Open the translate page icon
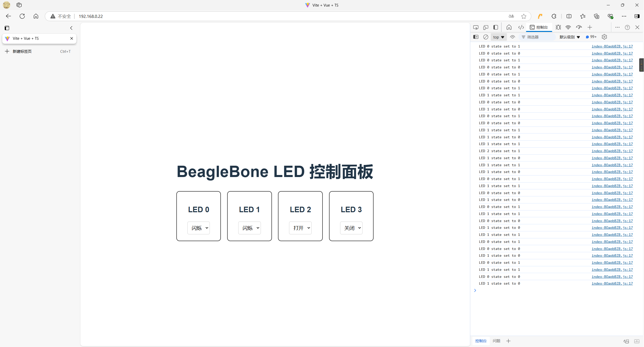Screen dimensions: 644x347 tap(511, 16)
